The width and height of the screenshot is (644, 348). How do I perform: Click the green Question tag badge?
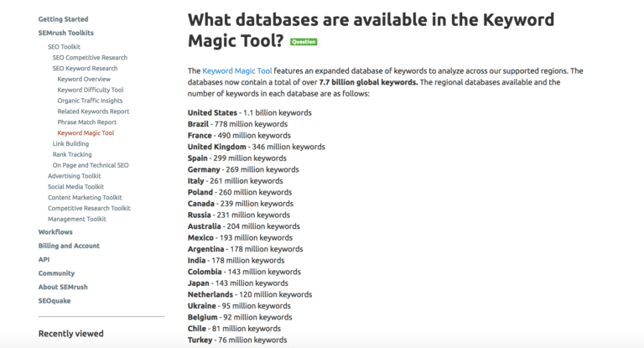point(304,42)
